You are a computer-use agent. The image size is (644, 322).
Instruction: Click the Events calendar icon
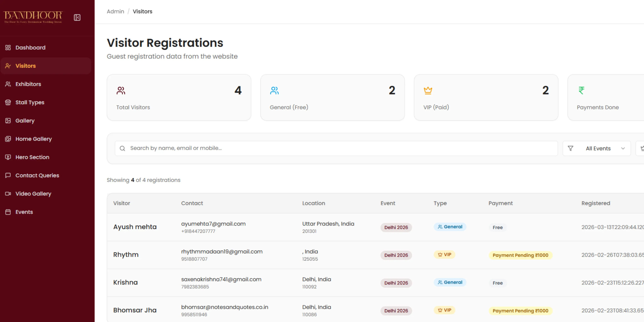8,212
